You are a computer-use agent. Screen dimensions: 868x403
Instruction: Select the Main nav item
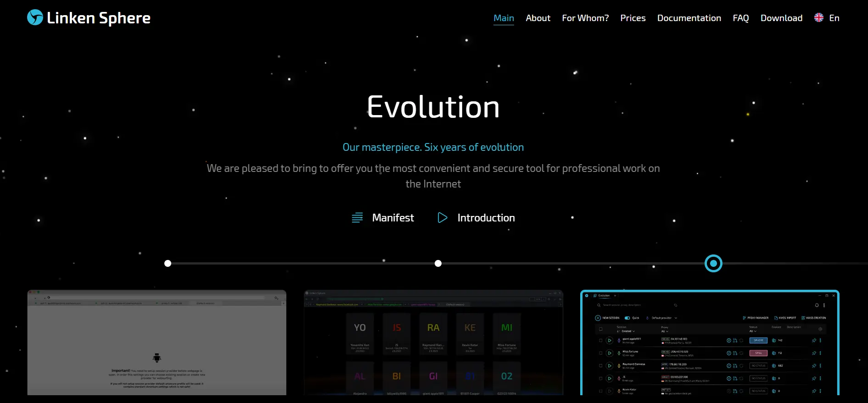pyautogui.click(x=504, y=18)
